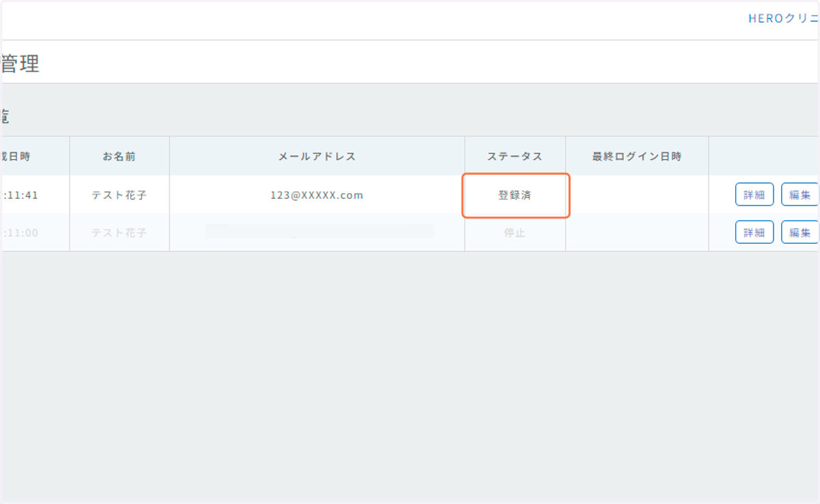
Task: Select the email 123@XXXXX.com cell
Action: point(317,195)
